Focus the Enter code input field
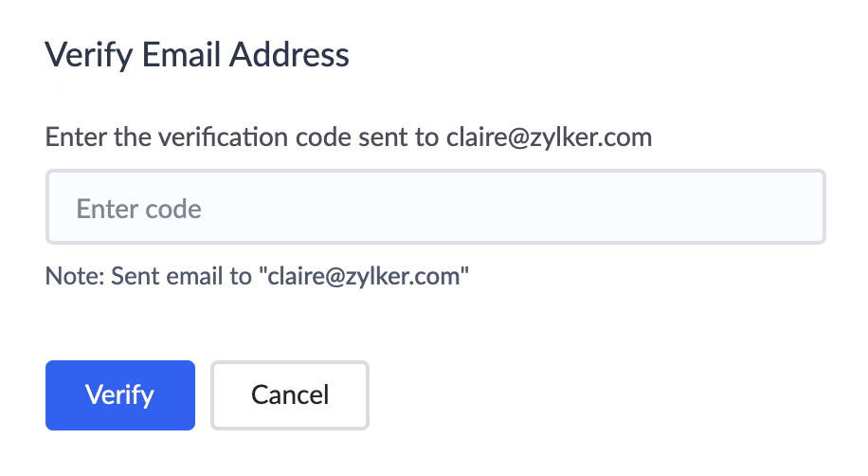Viewport: 868px width, 476px height. coord(436,207)
